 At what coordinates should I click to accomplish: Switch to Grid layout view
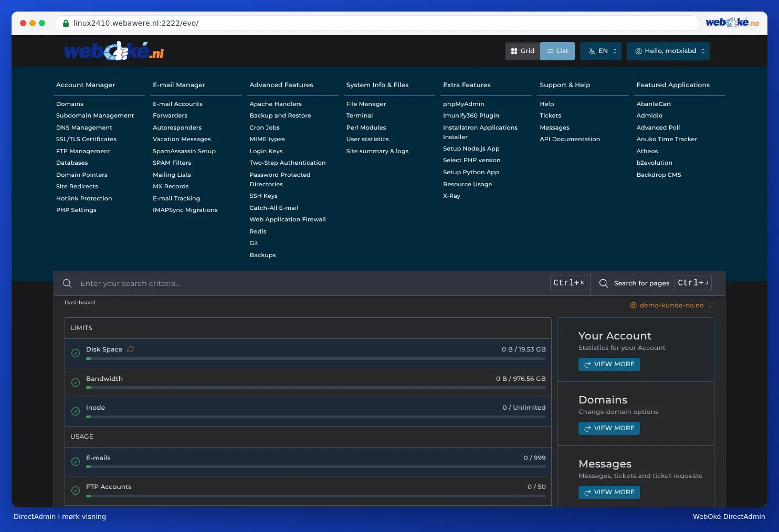[x=523, y=51]
